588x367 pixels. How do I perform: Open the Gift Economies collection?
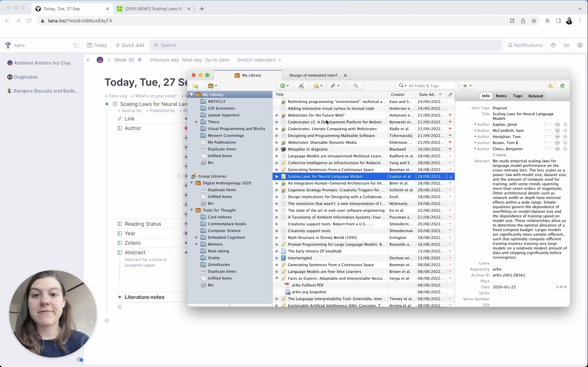coord(221,108)
